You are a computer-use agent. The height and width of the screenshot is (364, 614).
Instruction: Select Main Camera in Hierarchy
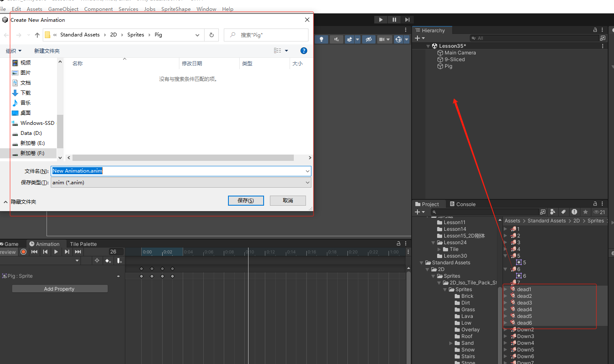pos(460,53)
